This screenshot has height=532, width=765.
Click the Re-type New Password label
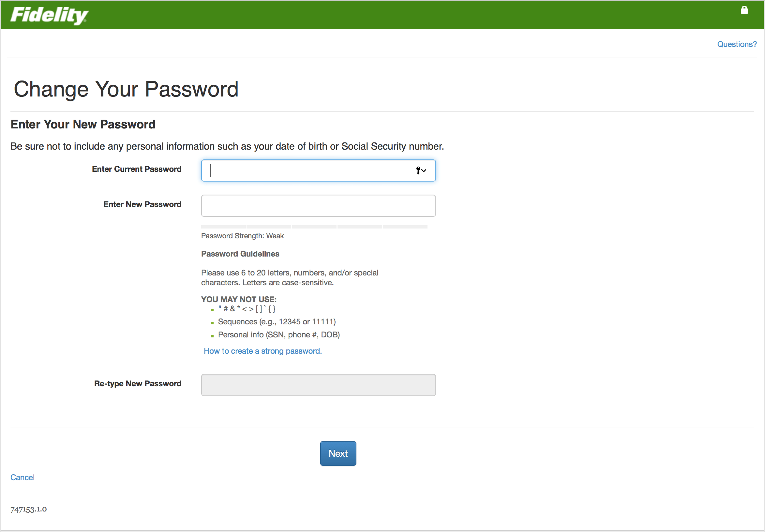tap(138, 383)
